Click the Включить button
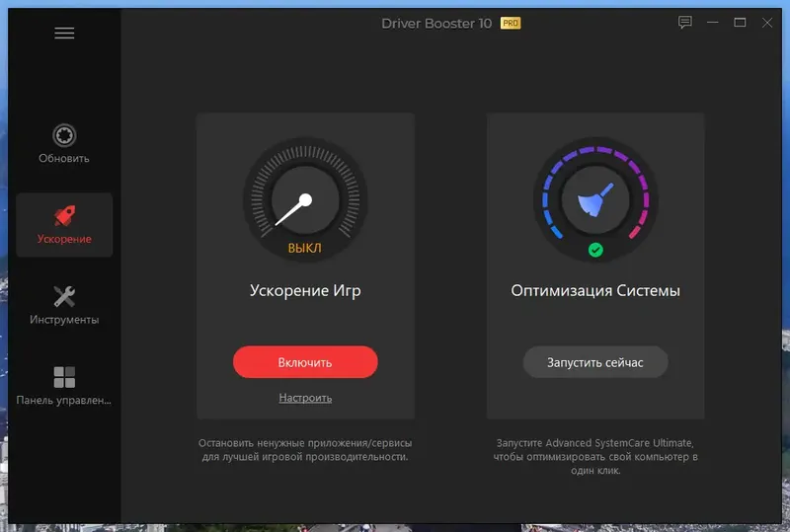 [305, 362]
